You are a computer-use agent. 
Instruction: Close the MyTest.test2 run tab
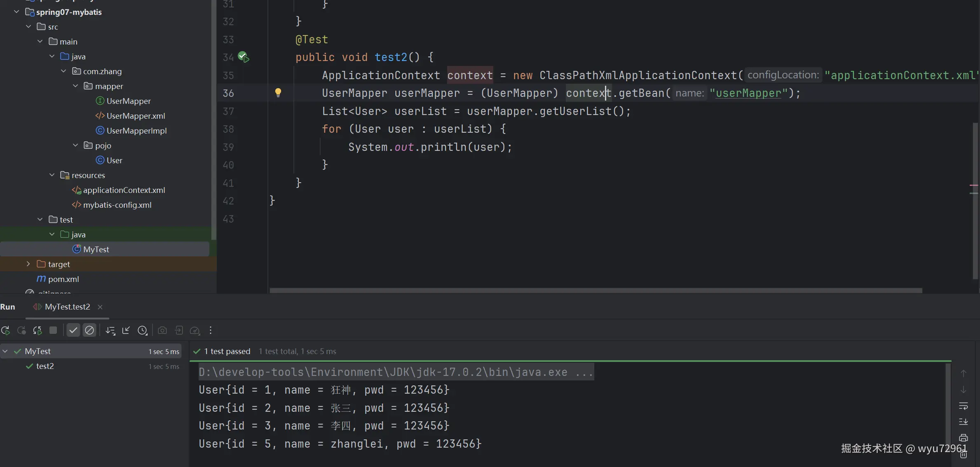pos(100,307)
